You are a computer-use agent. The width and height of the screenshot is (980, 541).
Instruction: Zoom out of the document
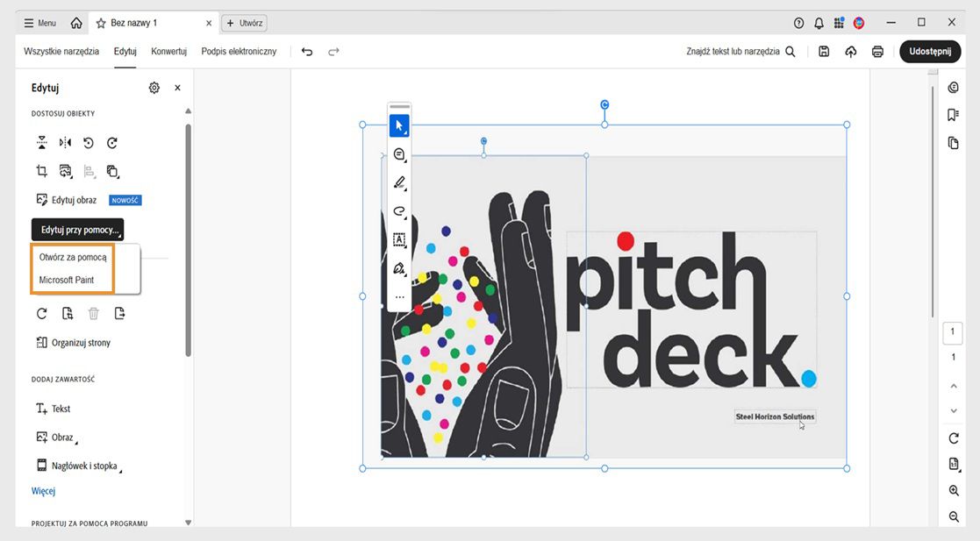(x=954, y=516)
